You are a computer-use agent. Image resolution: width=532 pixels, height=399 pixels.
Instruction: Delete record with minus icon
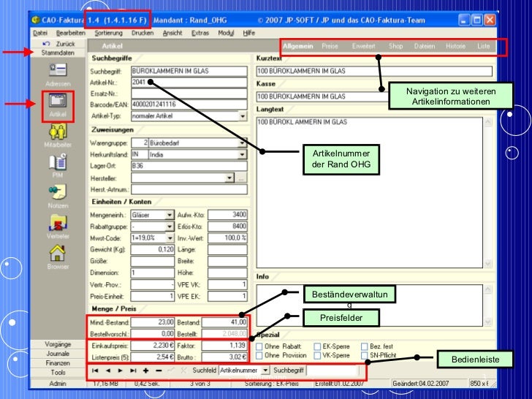tap(159, 370)
